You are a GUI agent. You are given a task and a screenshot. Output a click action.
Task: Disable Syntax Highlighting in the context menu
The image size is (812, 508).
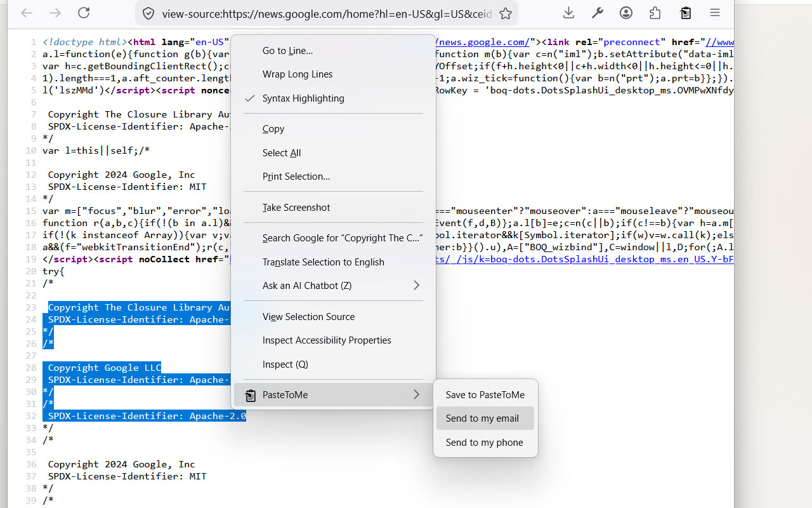[304, 98]
